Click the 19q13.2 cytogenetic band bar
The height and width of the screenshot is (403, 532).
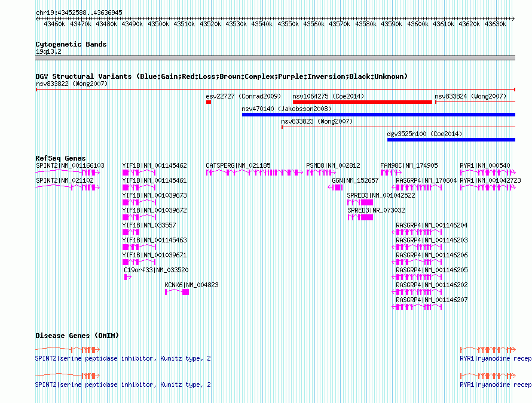click(x=275, y=58)
